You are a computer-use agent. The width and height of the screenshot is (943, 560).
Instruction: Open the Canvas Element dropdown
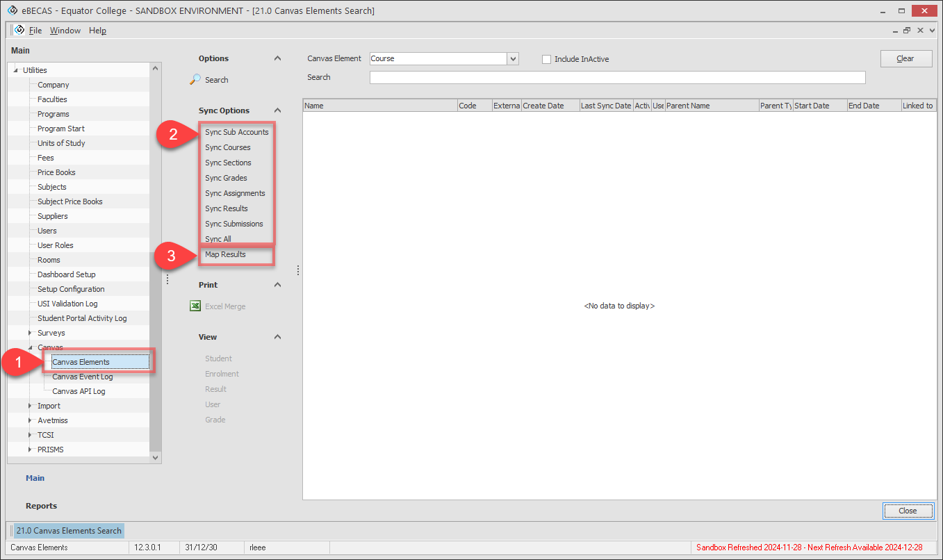(x=513, y=59)
